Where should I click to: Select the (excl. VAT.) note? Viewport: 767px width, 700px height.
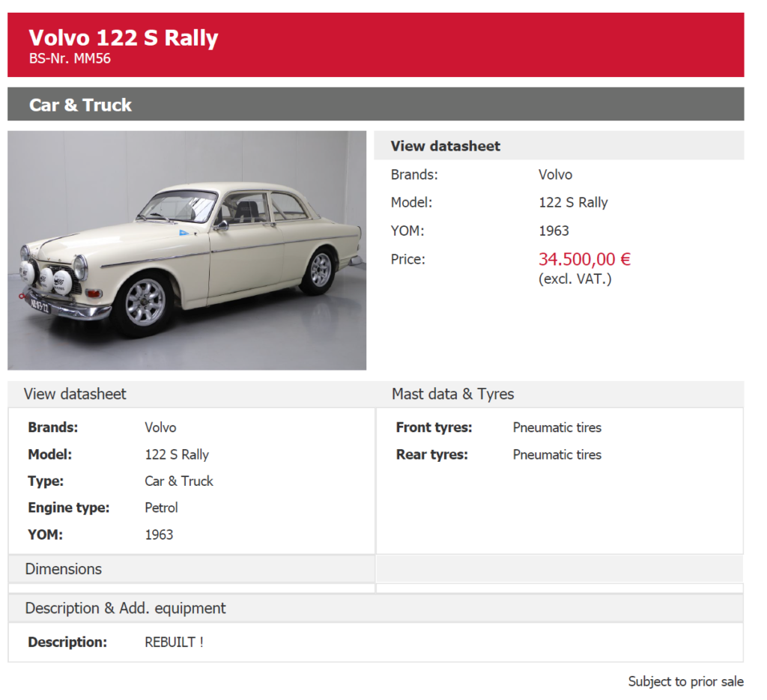point(575,279)
